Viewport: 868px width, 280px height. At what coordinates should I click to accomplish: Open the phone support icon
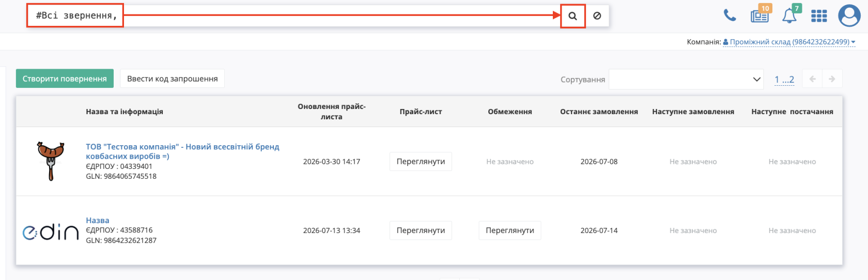pyautogui.click(x=730, y=15)
